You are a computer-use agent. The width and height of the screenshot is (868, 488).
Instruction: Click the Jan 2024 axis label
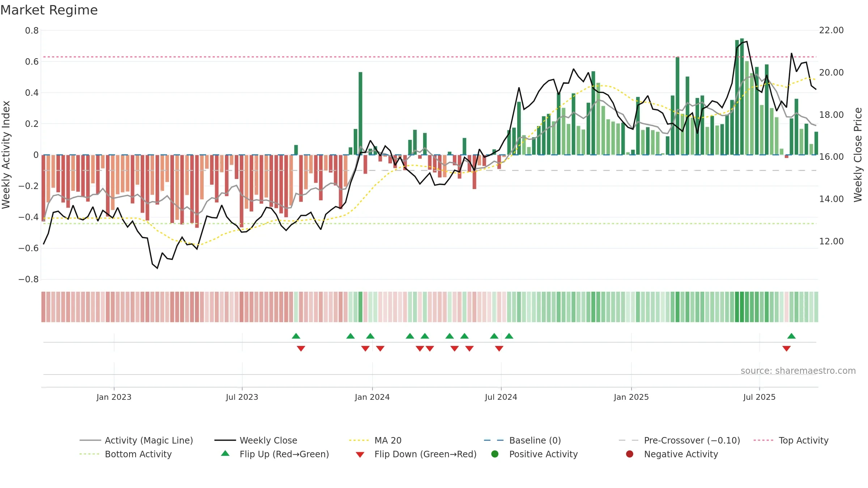tap(372, 397)
